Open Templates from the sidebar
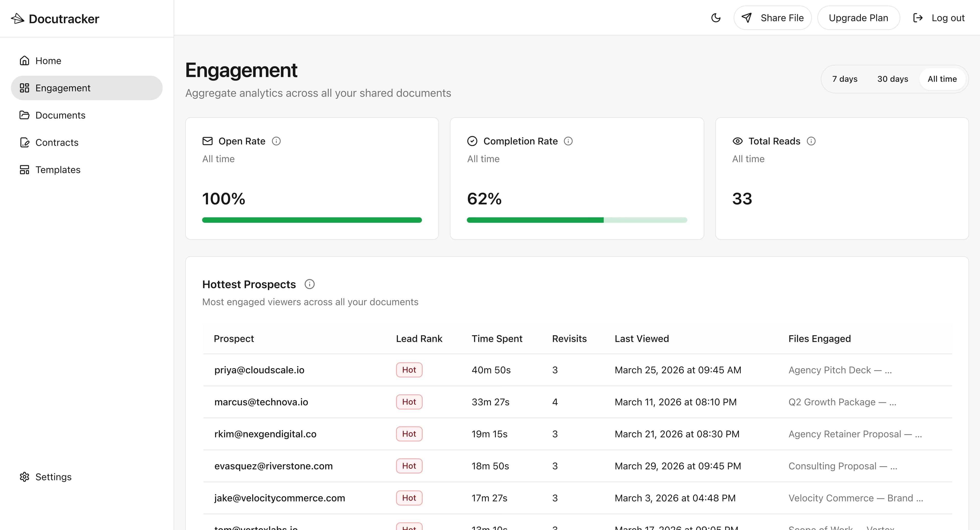Image resolution: width=980 pixels, height=530 pixels. [58, 170]
